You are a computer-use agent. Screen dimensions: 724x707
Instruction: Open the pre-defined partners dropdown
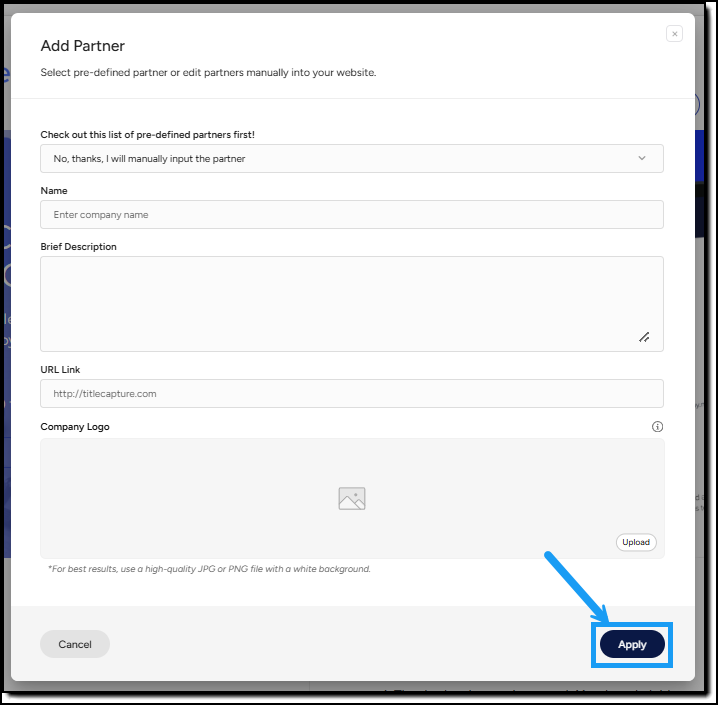coord(352,158)
